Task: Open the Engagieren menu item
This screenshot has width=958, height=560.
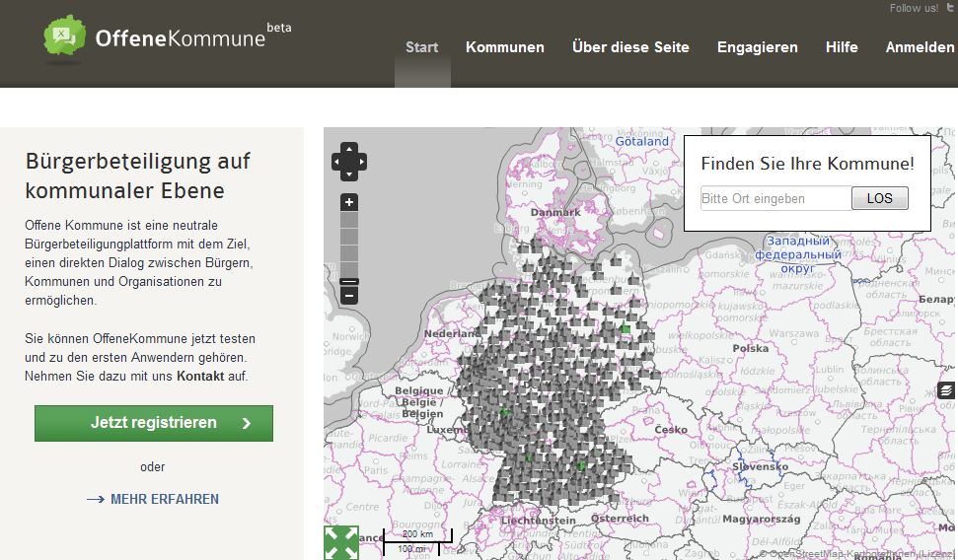Action: [757, 47]
